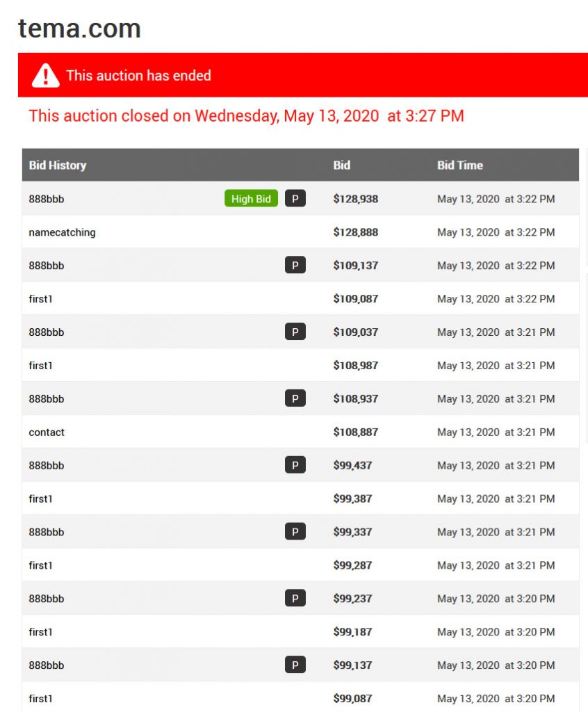Click the top 888bbb bidder name
Image resolution: width=588 pixels, height=712 pixels.
(47, 199)
